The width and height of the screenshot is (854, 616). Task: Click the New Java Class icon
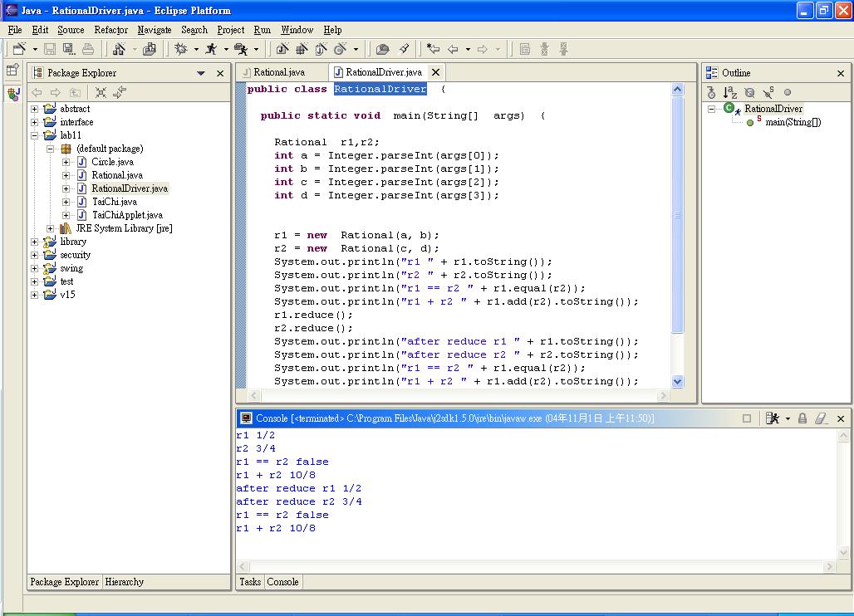341,49
